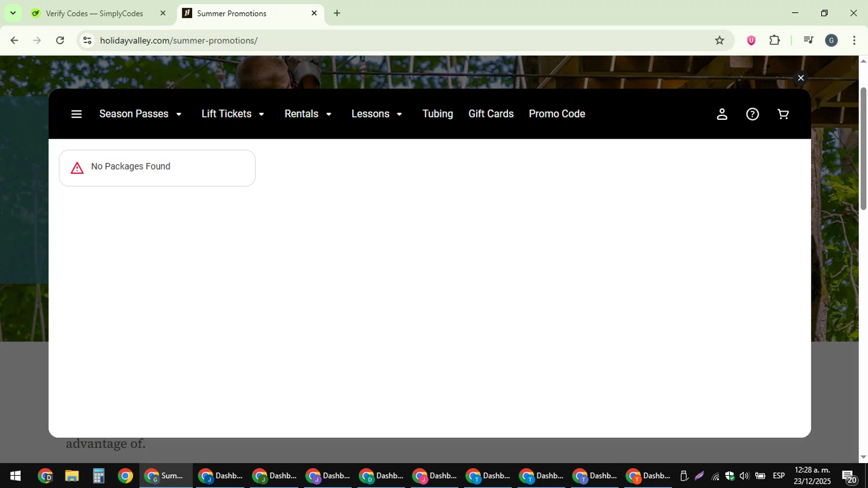Screen dimensions: 868x488
Task: Open the Calculator from the taskbar
Action: click(x=98, y=476)
